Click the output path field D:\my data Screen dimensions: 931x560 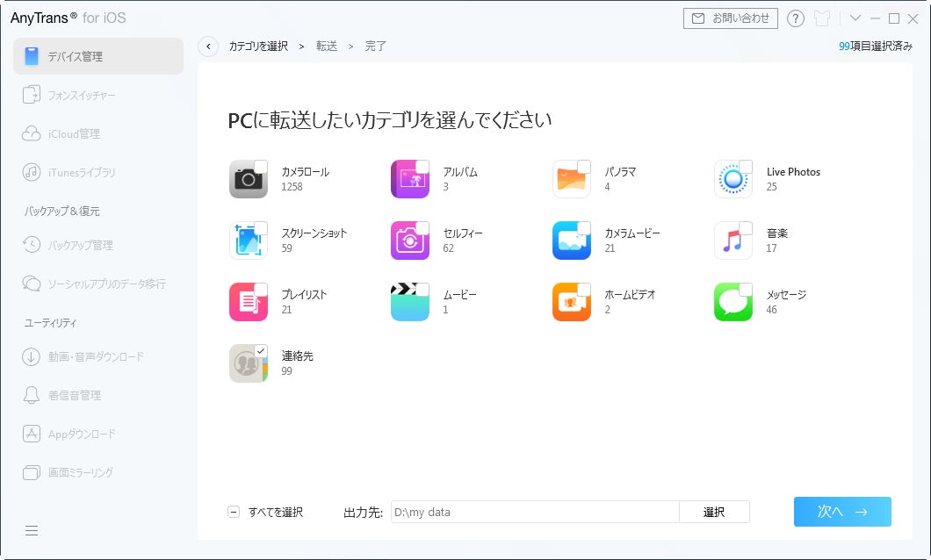535,512
